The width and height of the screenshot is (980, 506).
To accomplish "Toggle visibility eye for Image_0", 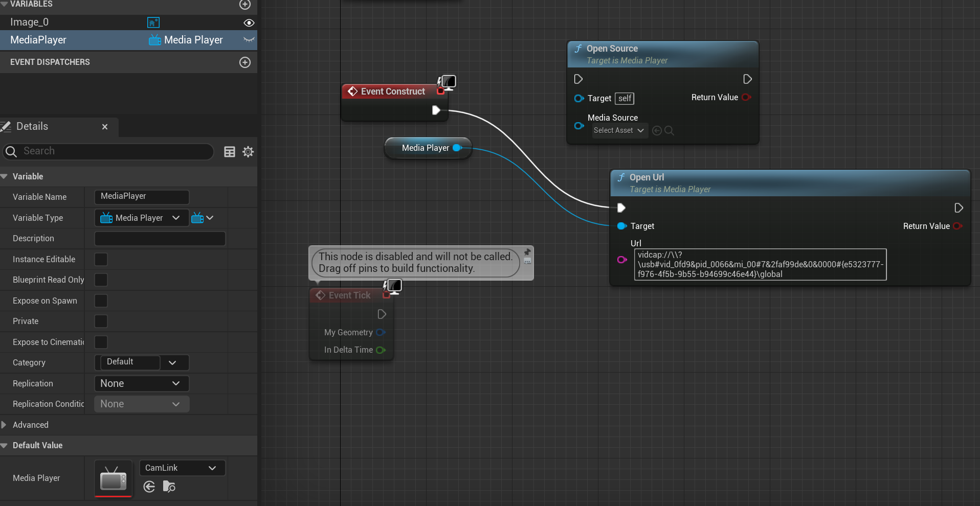I will point(249,22).
